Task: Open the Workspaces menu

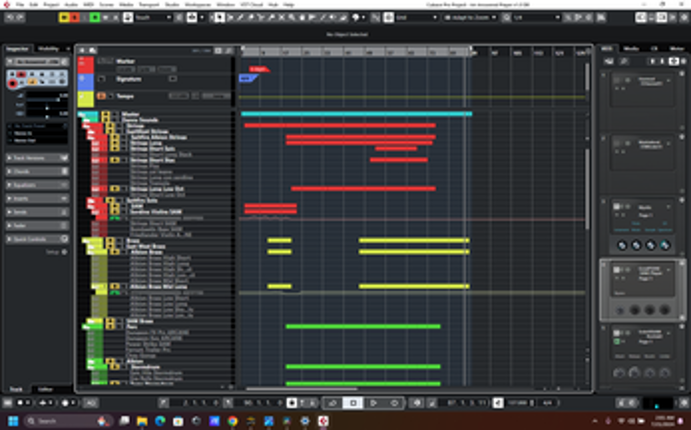Action: (x=198, y=4)
